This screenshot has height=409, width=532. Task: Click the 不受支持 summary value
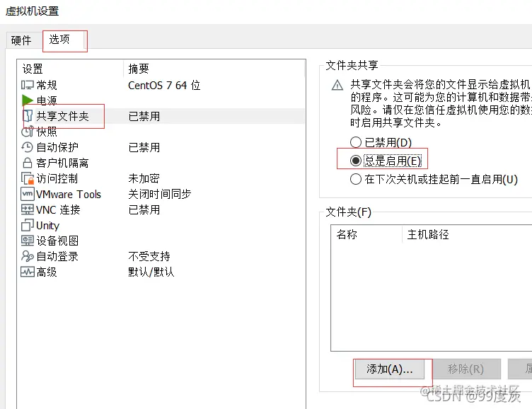(149, 256)
